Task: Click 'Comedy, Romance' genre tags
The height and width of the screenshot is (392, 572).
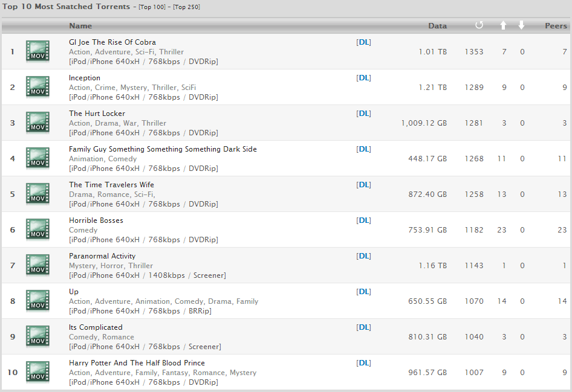Action: (102, 338)
